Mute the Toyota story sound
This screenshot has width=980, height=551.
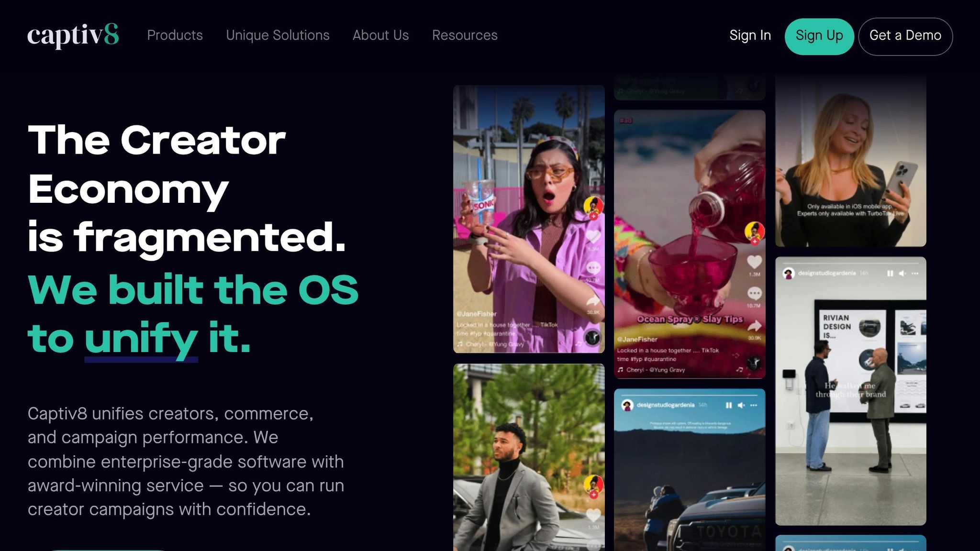tap(741, 405)
